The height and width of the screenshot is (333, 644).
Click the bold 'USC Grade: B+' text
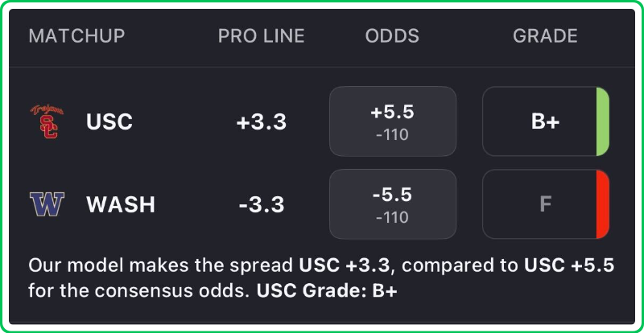coord(327,290)
